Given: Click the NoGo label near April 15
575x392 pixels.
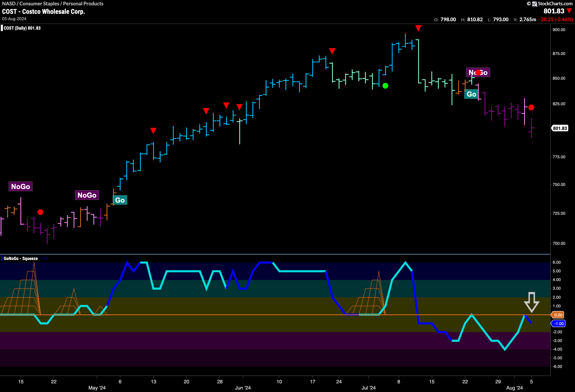Looking at the screenshot, I should (x=21, y=186).
